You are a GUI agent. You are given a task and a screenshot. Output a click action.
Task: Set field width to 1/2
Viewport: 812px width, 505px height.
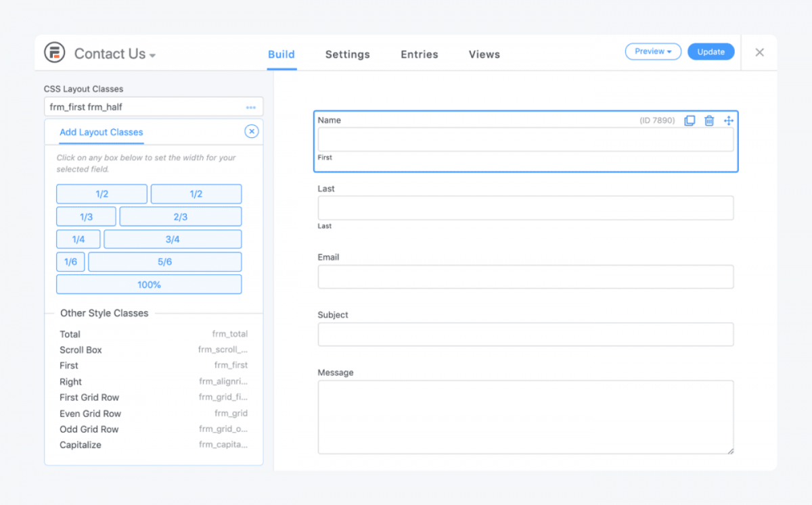[x=101, y=193]
